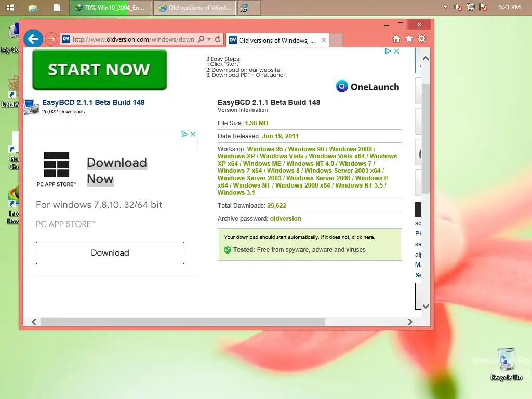Click the green Tested shield checkmark icon
This screenshot has width=532, height=399.
pos(228,250)
